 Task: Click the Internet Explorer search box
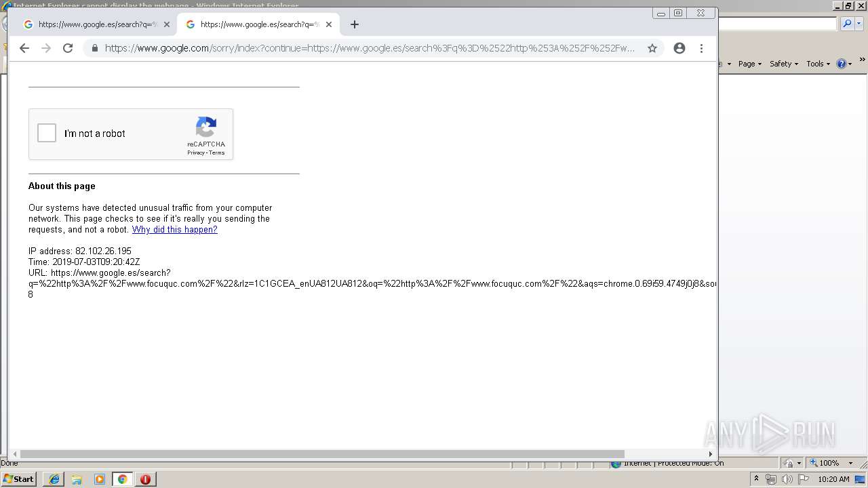777,24
